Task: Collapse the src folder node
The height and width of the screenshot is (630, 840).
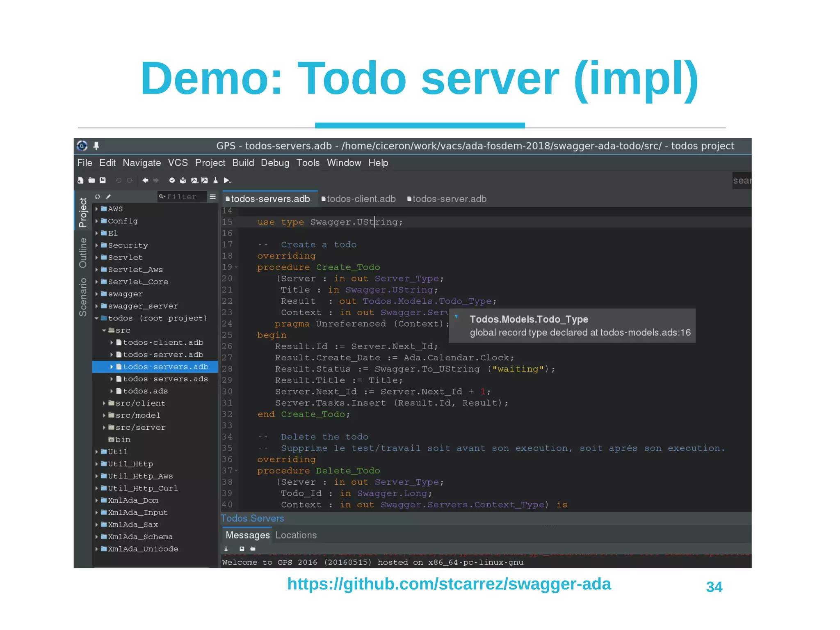Action: (x=104, y=330)
